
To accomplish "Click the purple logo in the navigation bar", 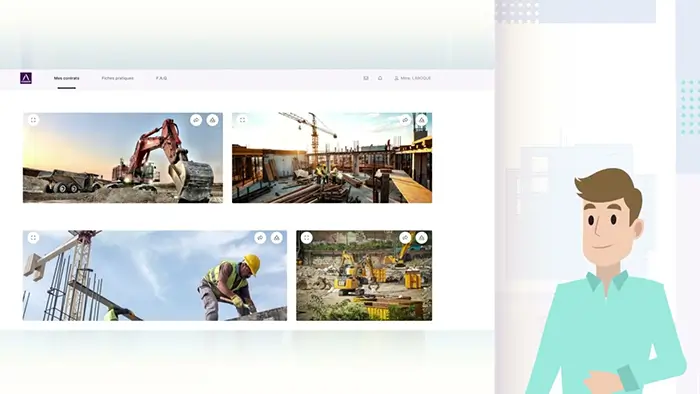I will [26, 78].
